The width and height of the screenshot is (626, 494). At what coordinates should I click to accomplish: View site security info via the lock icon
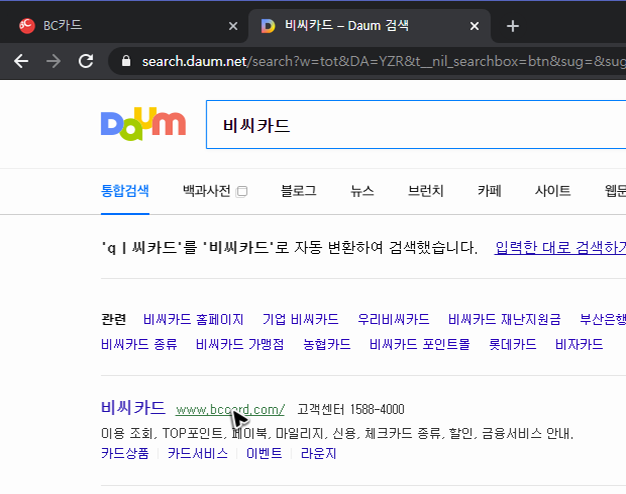[x=126, y=61]
